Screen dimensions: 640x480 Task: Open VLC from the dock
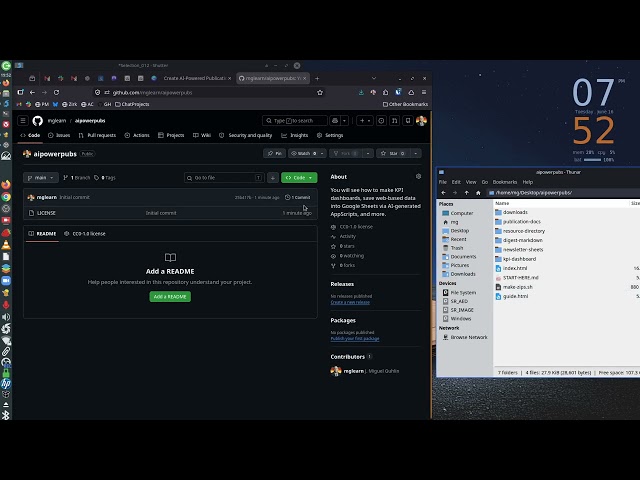point(6,245)
